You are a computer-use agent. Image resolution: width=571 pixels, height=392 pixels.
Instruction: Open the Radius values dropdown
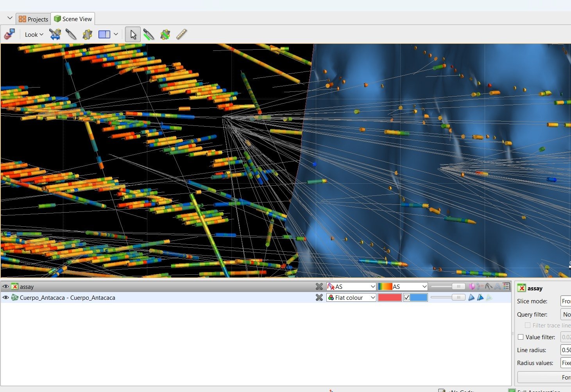(566, 363)
